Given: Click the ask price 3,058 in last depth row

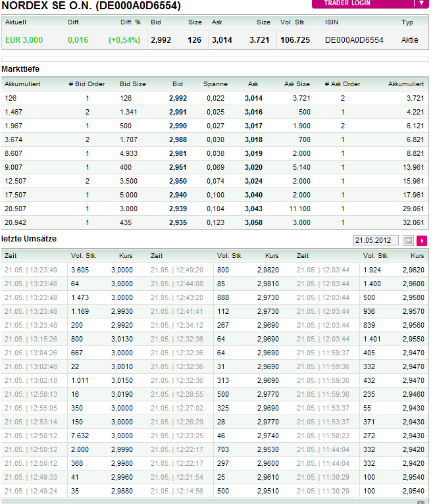Looking at the screenshot, I should [253, 222].
